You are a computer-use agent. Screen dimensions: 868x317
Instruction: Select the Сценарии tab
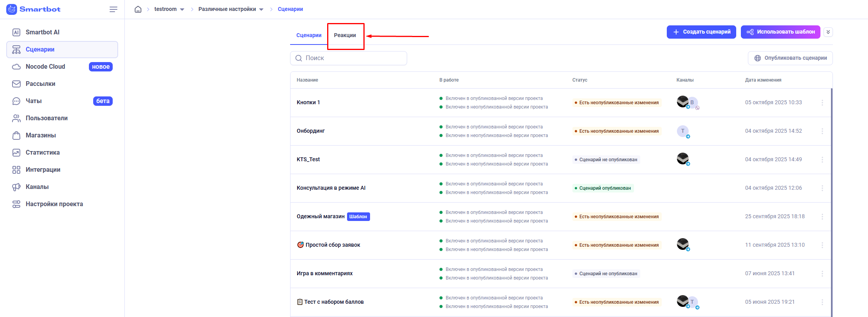click(309, 36)
